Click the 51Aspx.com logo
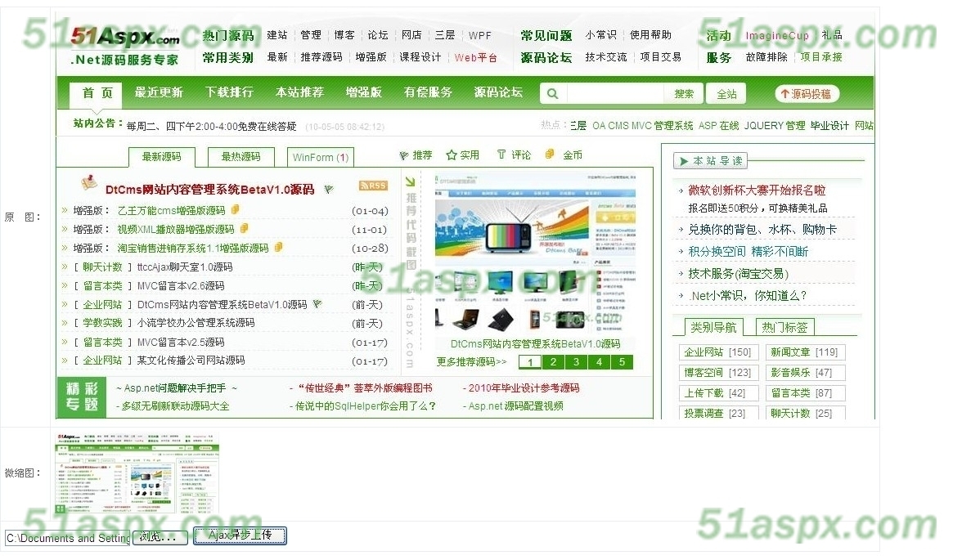This screenshot has height=560, width=953. (x=126, y=38)
